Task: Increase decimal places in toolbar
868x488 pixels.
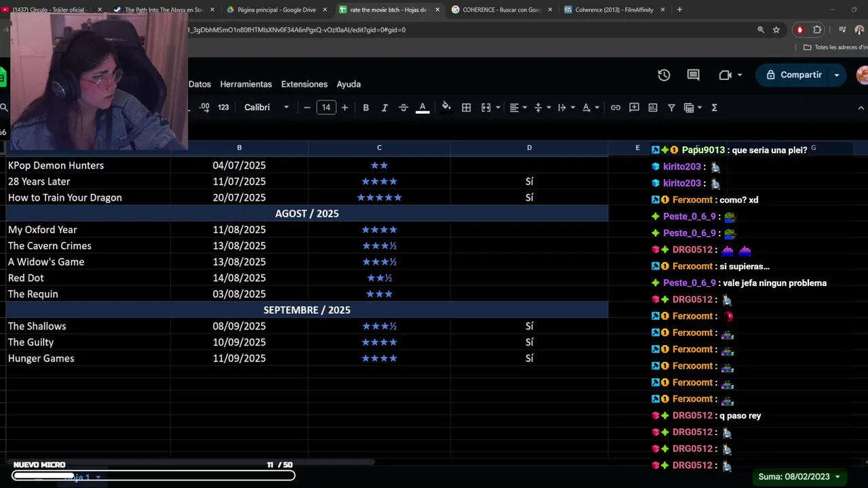Action: (204, 107)
